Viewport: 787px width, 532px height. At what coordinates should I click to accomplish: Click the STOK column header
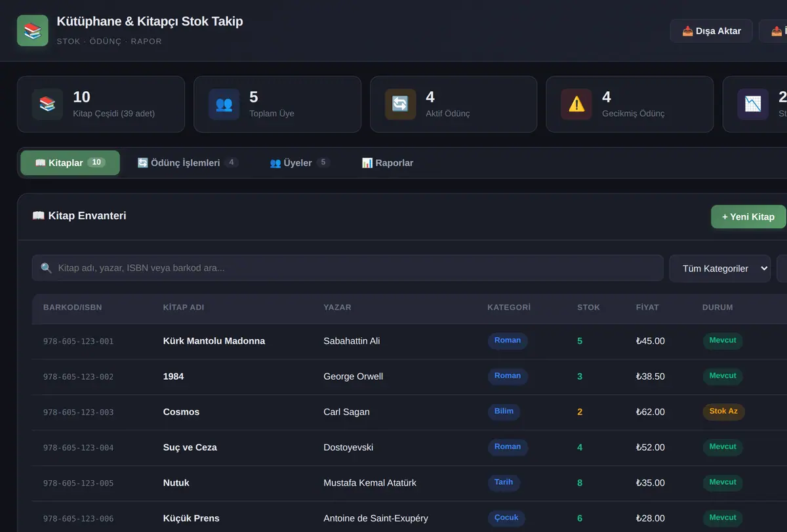click(x=589, y=307)
